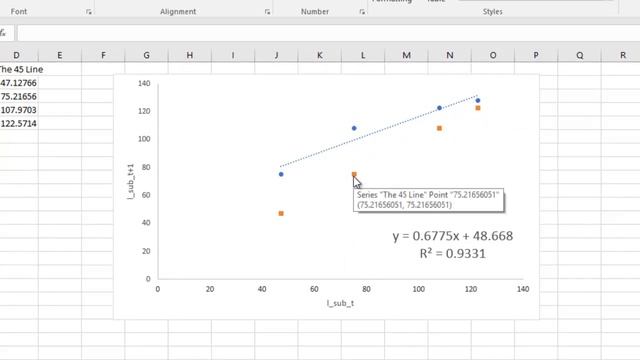The image size is (640, 360).
Task: Select cell containing 75.21656
Action: click(19, 96)
